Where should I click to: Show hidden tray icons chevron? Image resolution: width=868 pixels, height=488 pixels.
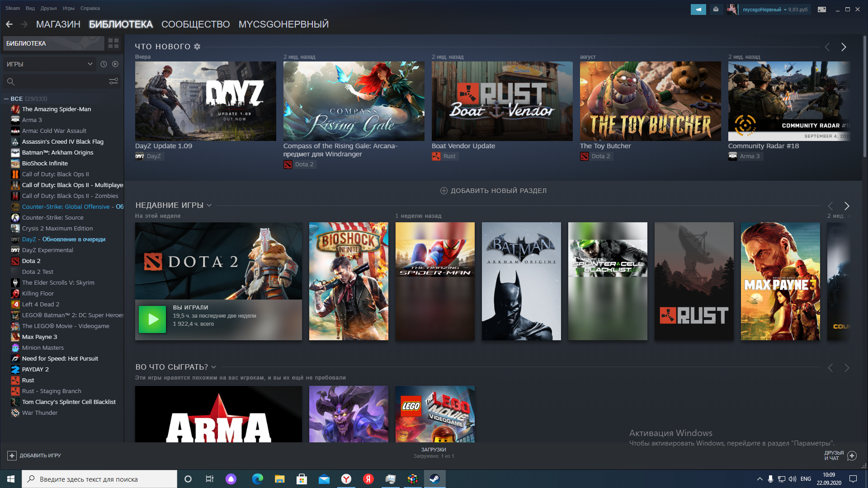[759, 479]
